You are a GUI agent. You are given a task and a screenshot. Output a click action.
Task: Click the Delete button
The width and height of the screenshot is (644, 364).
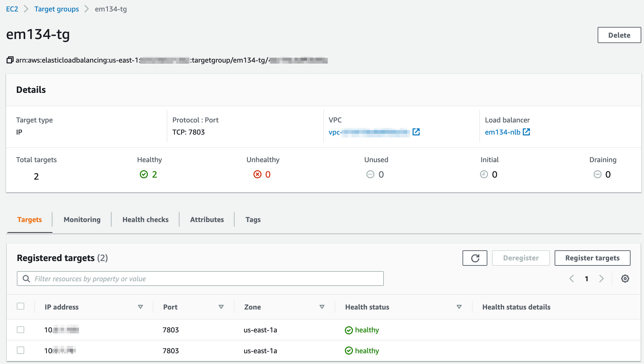click(x=619, y=35)
